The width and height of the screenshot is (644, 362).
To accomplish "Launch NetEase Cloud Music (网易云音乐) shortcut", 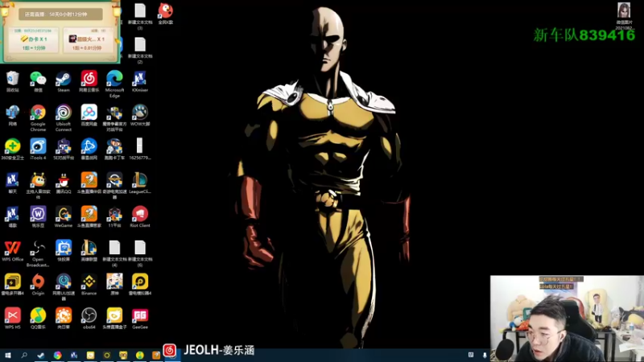I will 89,79.
